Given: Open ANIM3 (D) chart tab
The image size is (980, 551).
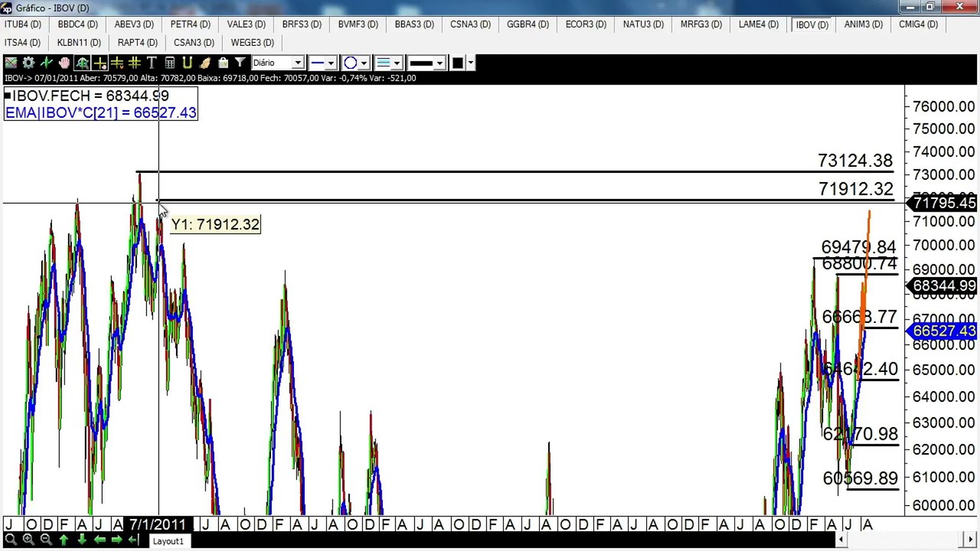Looking at the screenshot, I should 864,24.
